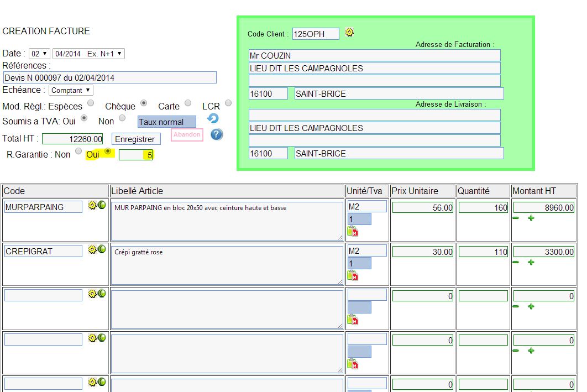Click the Références field with Devis N 000097
This screenshot has height=392, width=587.
point(109,78)
